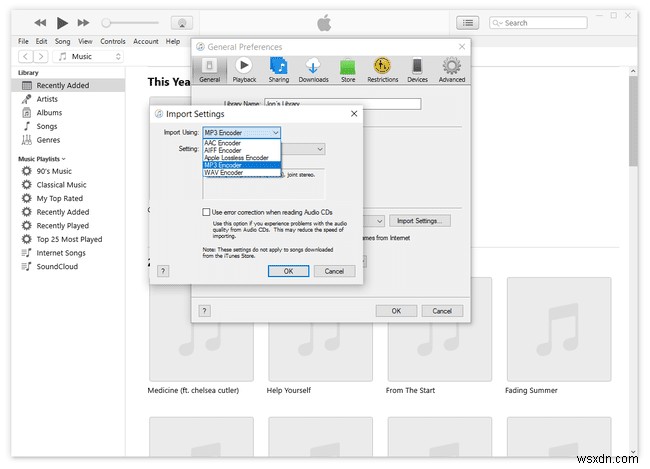
Task: Open the Fading Summer album thumbnail
Action: 559,330
